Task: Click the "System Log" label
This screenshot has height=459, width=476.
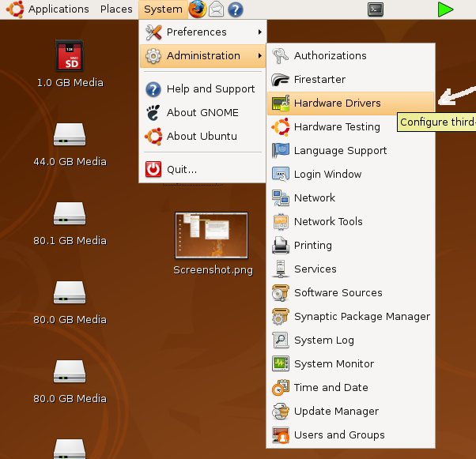Action: pyautogui.click(x=324, y=340)
